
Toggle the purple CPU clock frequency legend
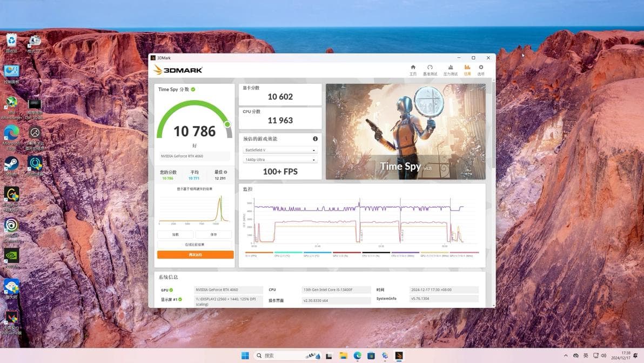click(405, 254)
